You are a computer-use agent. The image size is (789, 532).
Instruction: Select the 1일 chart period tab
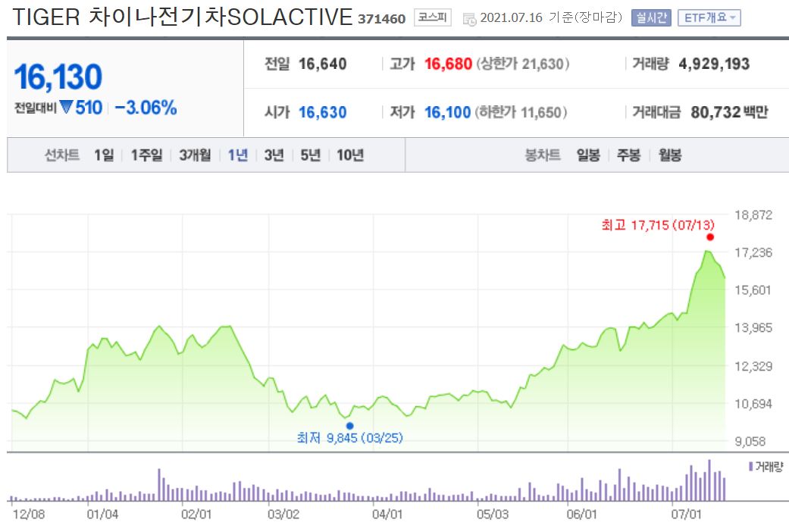point(102,154)
